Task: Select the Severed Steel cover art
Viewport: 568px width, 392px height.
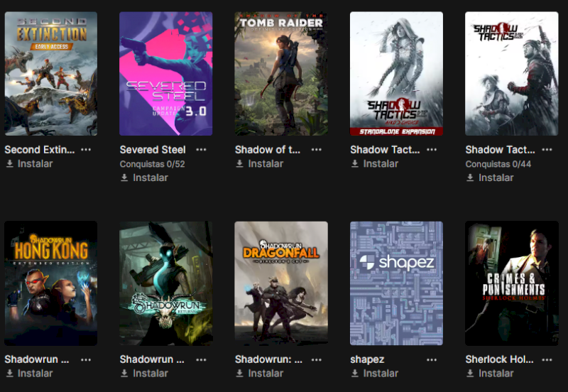Action: coord(166,74)
